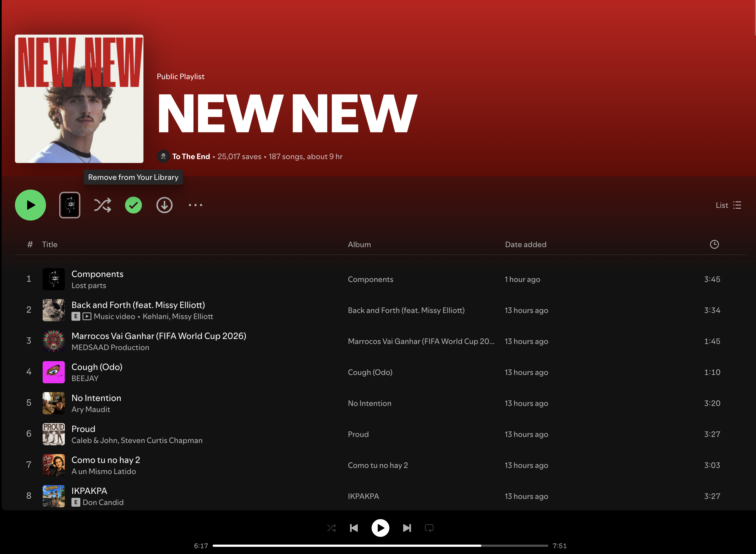Select the Como tu no hay 2 track title
The width and height of the screenshot is (756, 554).
pos(106,460)
